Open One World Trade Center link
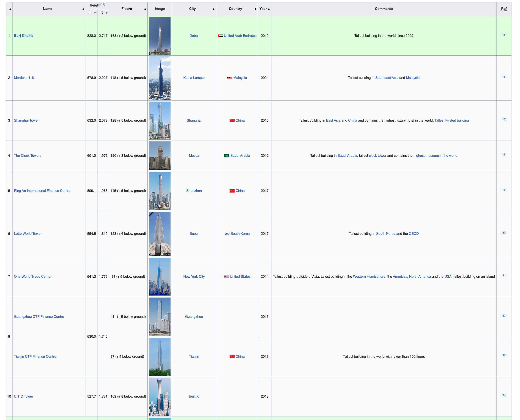520x420 pixels. point(33,277)
